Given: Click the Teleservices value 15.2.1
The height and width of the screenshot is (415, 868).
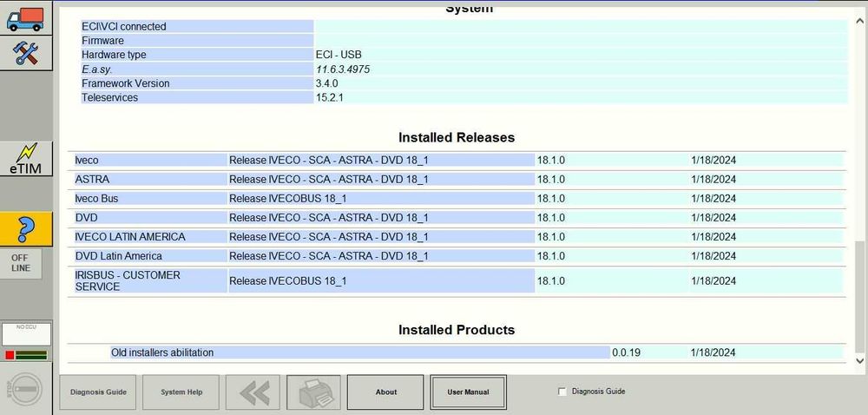Looking at the screenshot, I should (330, 97).
